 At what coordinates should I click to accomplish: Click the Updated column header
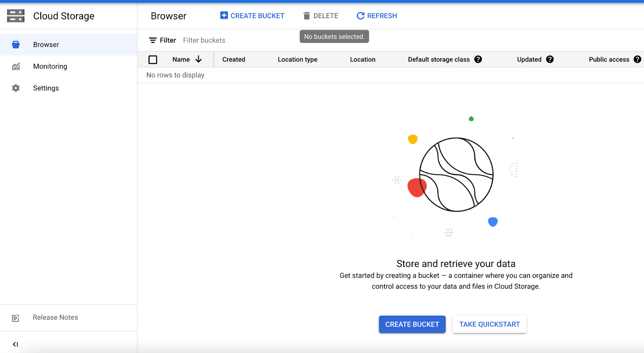(529, 60)
